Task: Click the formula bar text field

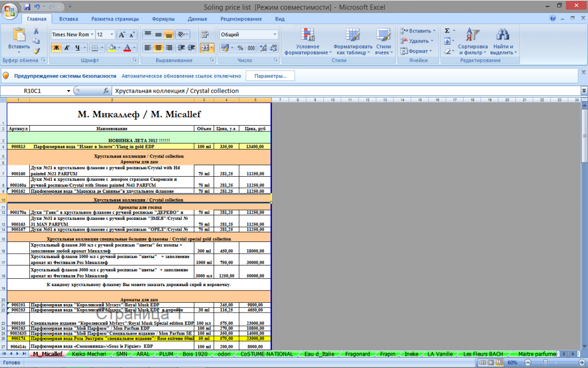Action: (346, 91)
